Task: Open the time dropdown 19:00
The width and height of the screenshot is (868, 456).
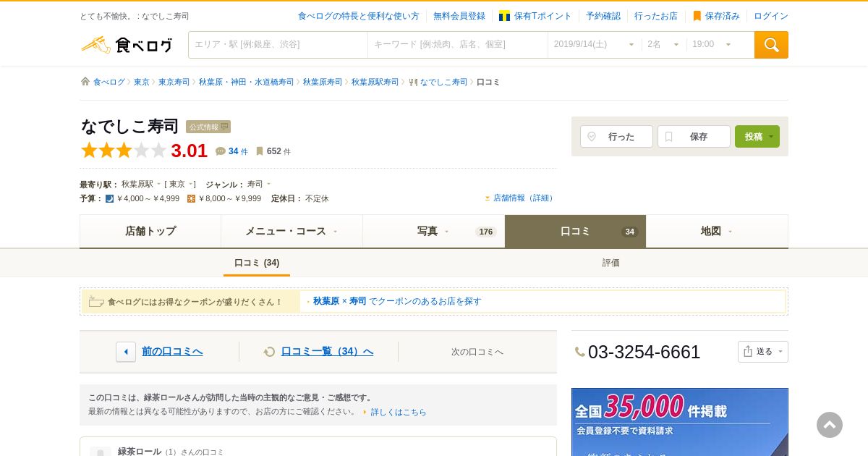Action: click(712, 45)
